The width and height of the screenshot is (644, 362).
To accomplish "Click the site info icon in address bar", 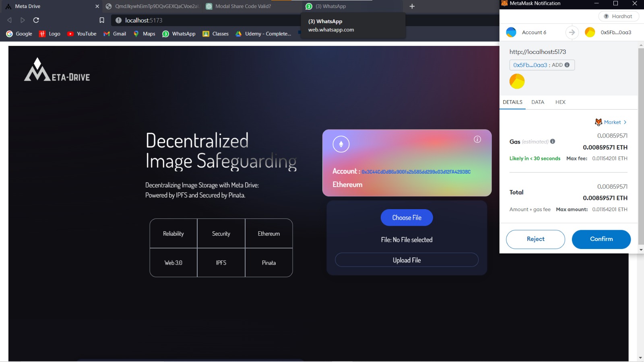I will pos(118,20).
